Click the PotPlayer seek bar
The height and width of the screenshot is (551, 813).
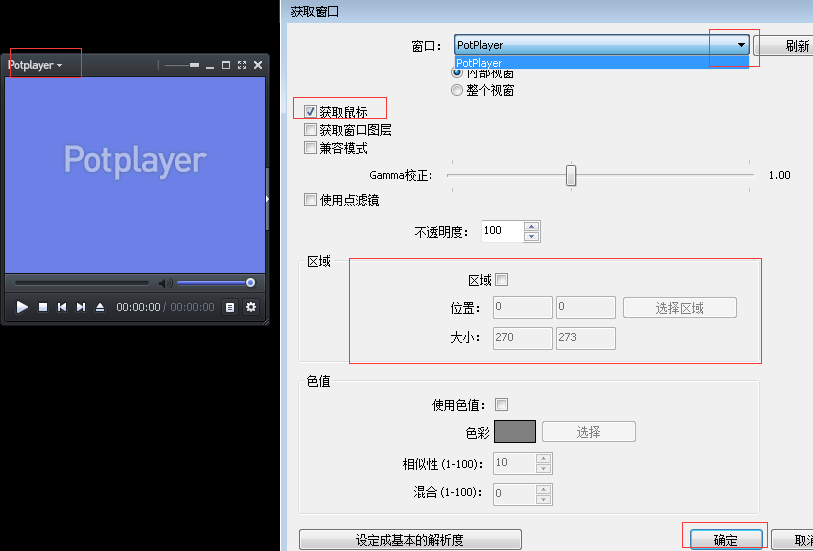[81, 283]
